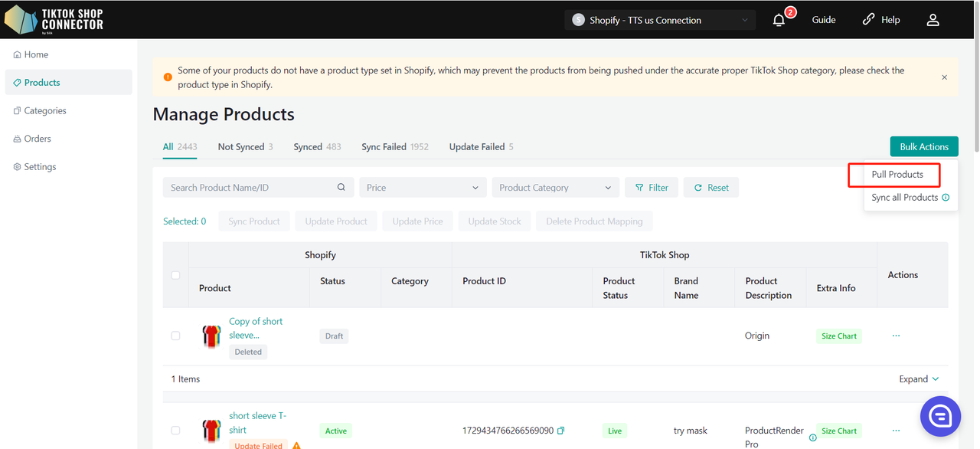Click the Search Product Name/ID field
Image resolution: width=980 pixels, height=449 pixels.
click(x=249, y=188)
